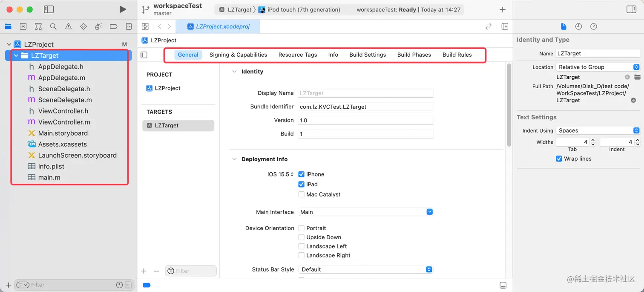Open the related items grid icon
This screenshot has width=644, height=292.
click(145, 26)
